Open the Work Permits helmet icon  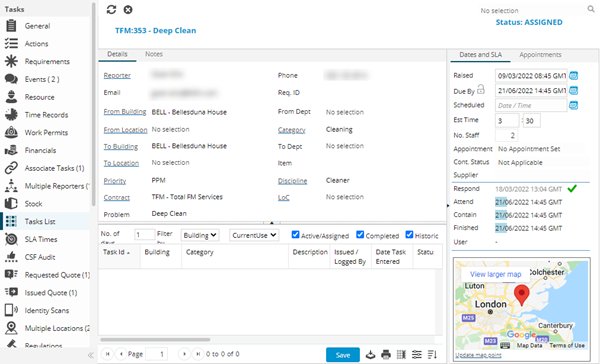pos(11,132)
